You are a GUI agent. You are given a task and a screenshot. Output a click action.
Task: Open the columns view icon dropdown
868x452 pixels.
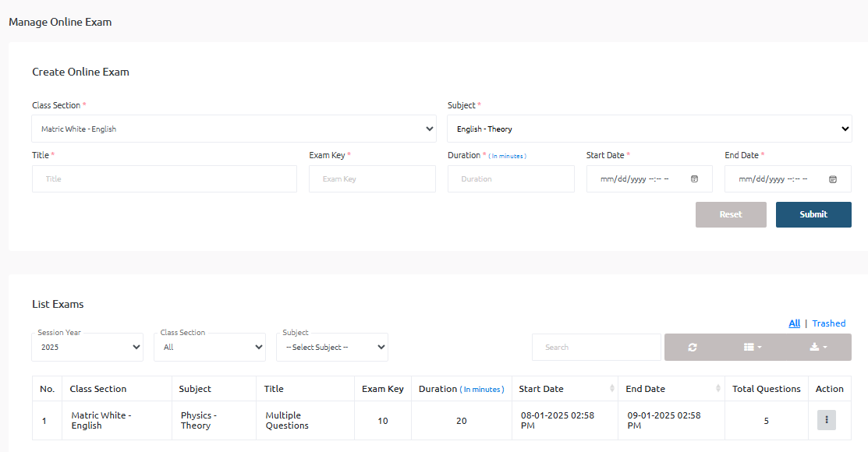pos(753,348)
